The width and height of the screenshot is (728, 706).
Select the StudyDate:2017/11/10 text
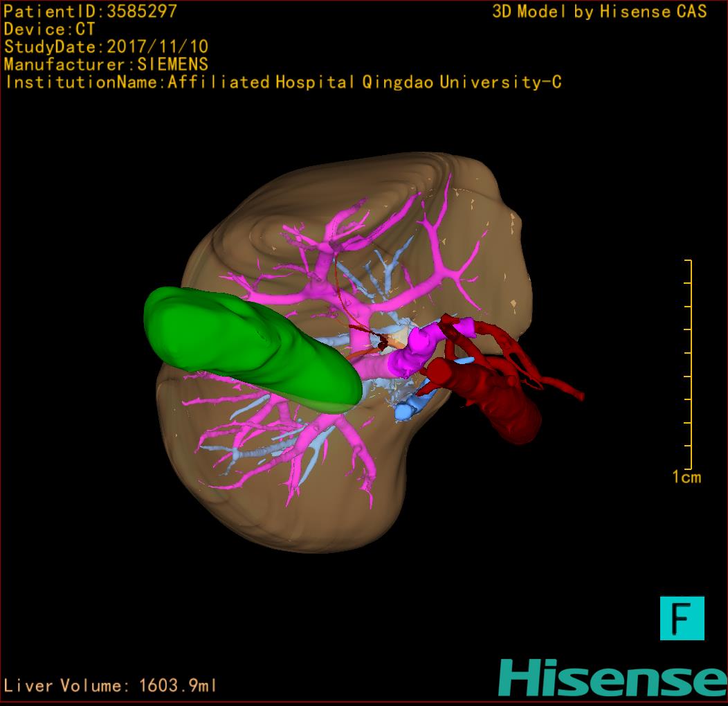click(x=106, y=47)
